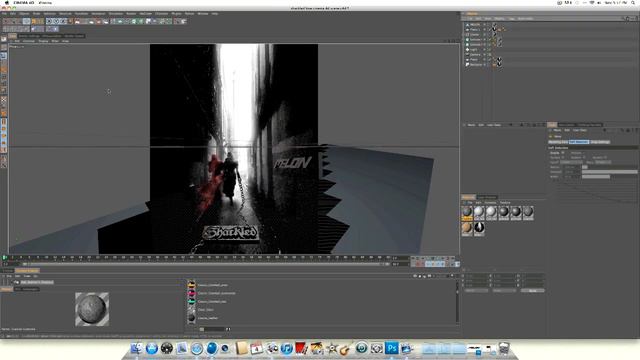Adjust the Width slider in Soft Selection
Image resolution: width=640 pixels, height=360 pixels.
pos(609,177)
